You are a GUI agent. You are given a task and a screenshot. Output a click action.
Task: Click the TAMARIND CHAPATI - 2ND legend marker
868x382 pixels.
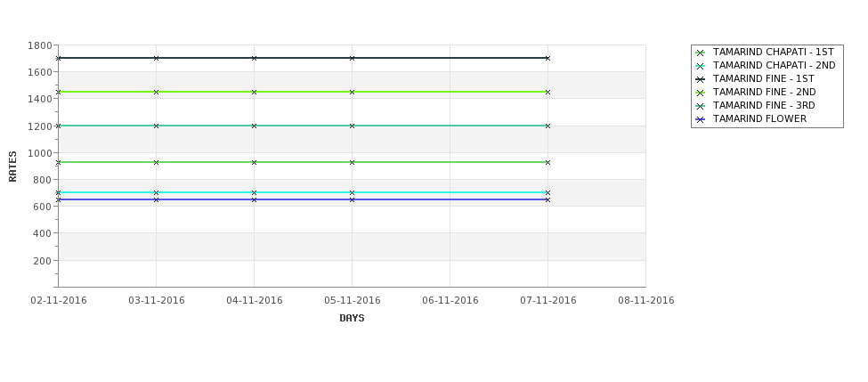coord(701,67)
